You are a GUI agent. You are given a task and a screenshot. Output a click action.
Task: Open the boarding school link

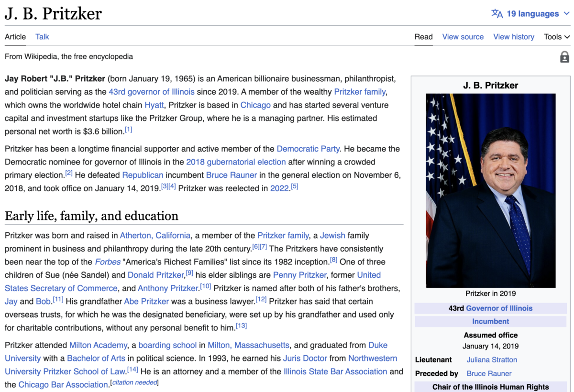tap(167, 345)
